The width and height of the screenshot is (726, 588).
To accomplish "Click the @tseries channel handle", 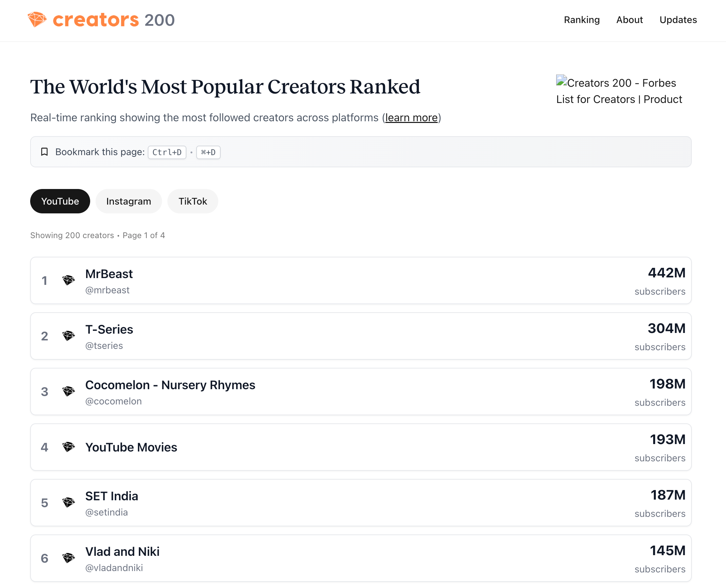I will point(104,346).
